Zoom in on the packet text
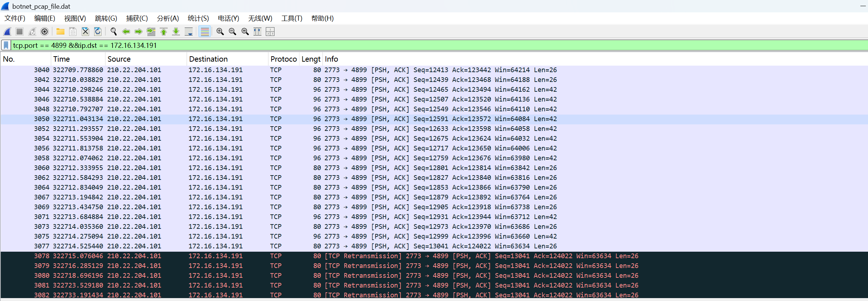The width and height of the screenshot is (868, 301). [220, 32]
